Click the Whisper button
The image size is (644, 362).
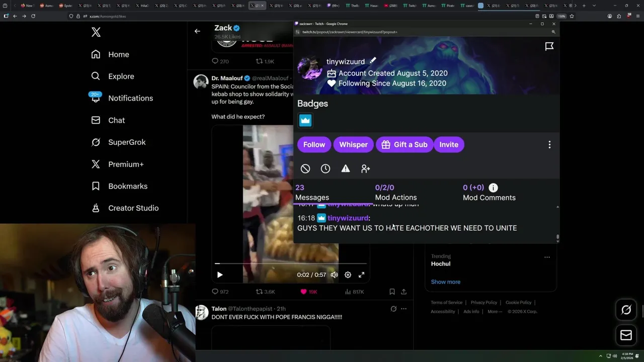353,145
